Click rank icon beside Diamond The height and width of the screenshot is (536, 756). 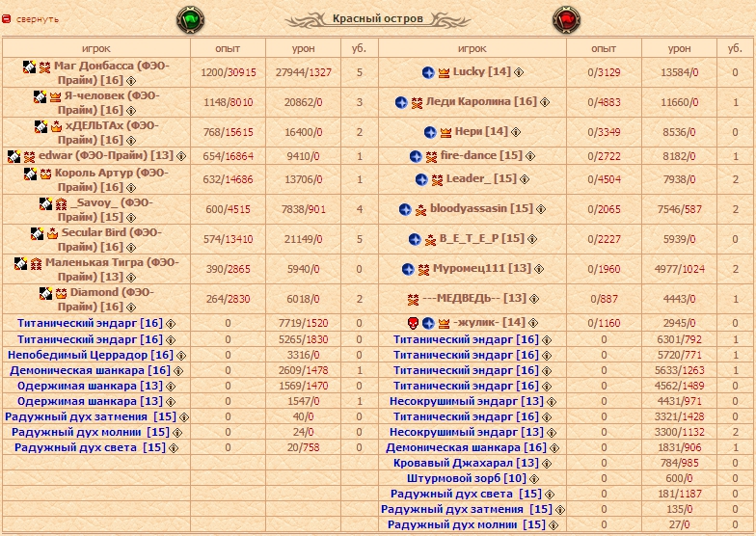[x=62, y=293]
